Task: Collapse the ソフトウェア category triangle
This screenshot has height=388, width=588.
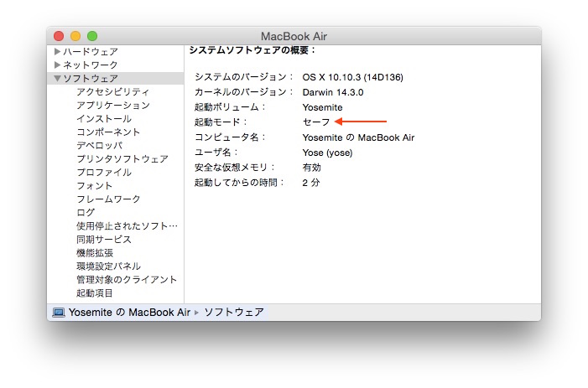Action: pyautogui.click(x=57, y=78)
